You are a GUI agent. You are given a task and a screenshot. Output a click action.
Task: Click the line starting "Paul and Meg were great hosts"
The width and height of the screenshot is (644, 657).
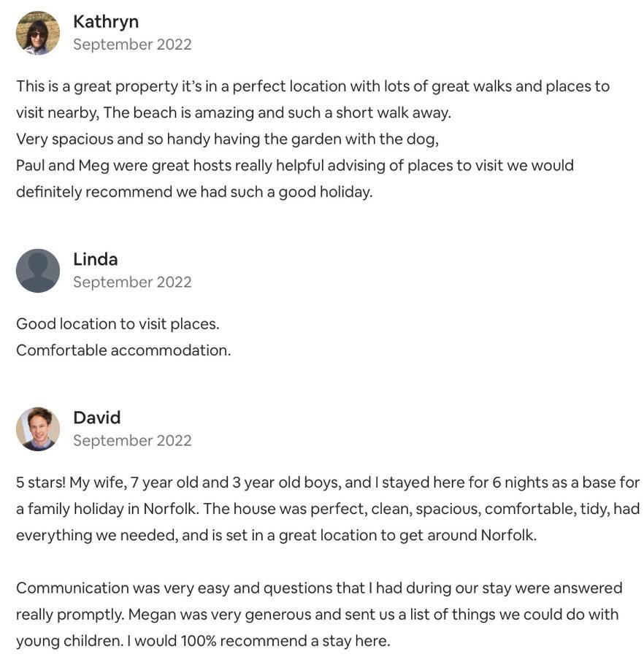(295, 166)
